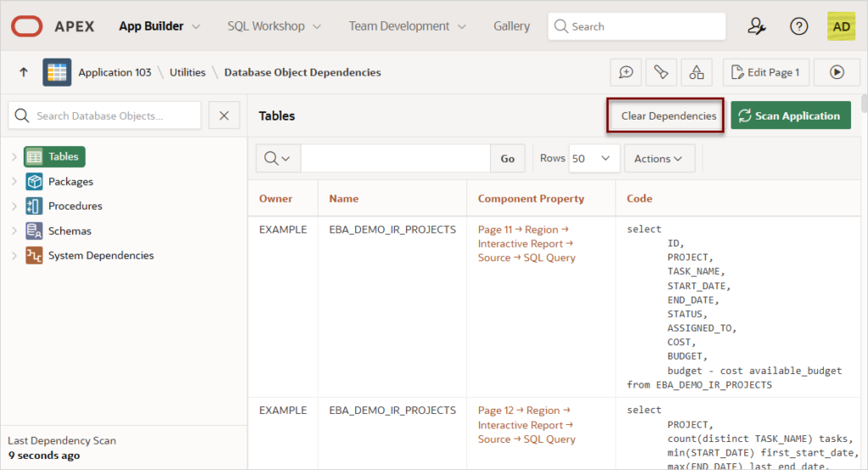Clear the database object search with X

point(224,115)
